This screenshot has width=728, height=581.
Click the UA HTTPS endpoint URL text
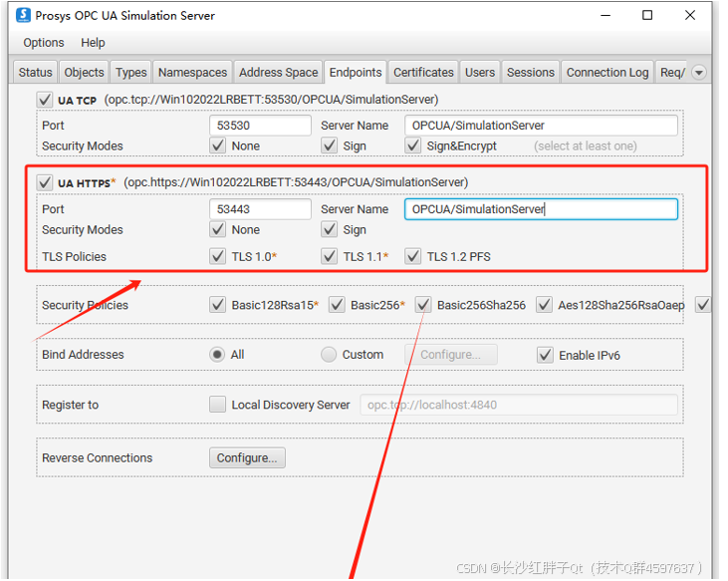pyautogui.click(x=296, y=182)
